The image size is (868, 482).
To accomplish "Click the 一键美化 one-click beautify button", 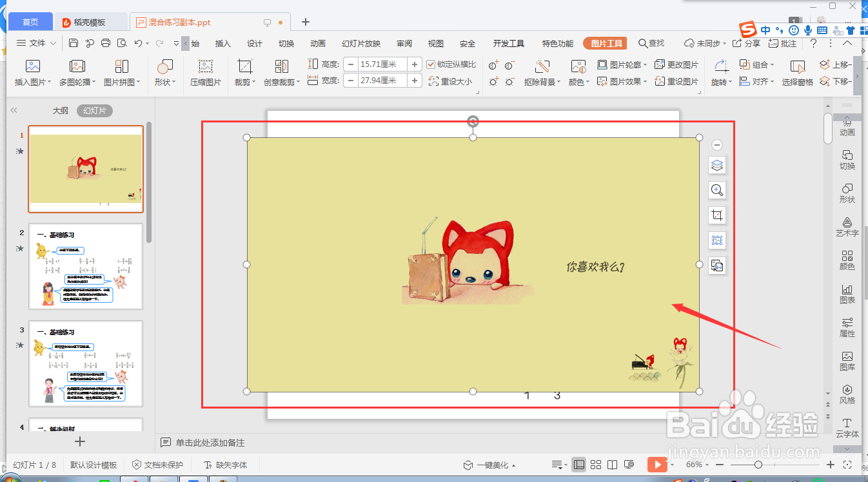I will click(489, 465).
